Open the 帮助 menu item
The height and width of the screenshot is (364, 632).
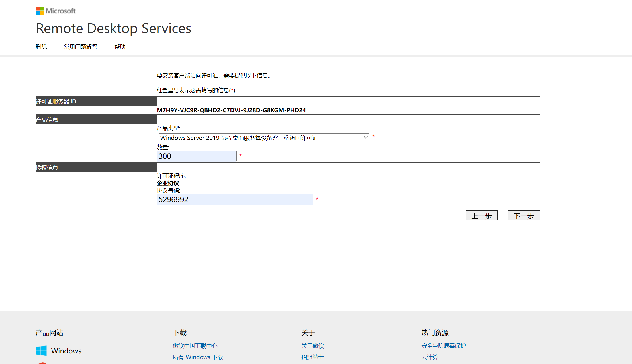(x=120, y=47)
